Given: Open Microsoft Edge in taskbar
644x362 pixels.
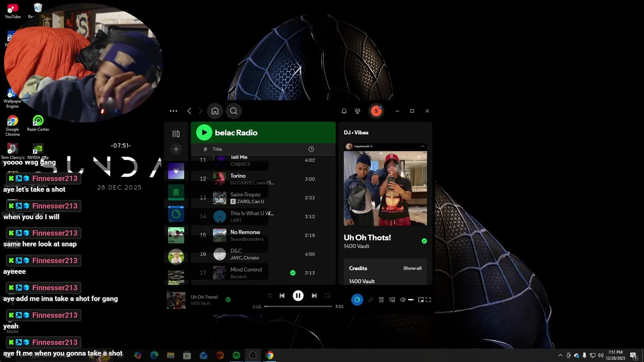Looking at the screenshot, I should (154, 355).
